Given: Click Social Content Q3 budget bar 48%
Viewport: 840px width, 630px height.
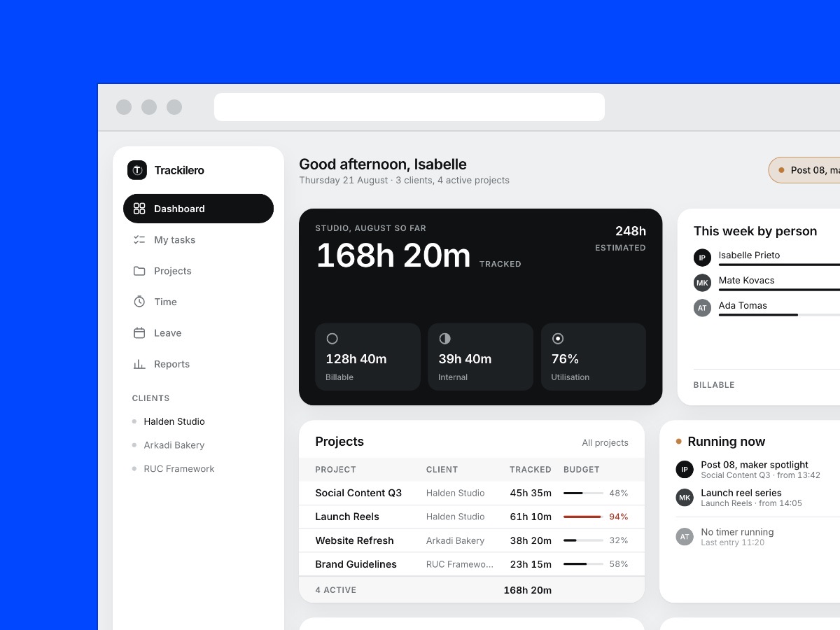Looking at the screenshot, I should coord(583,493).
